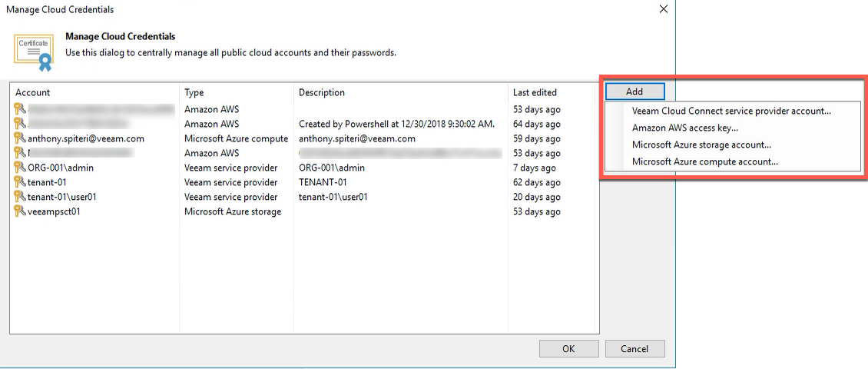Click the key icon beside tenant-01\user01
The height and width of the screenshot is (369, 868).
click(x=20, y=197)
